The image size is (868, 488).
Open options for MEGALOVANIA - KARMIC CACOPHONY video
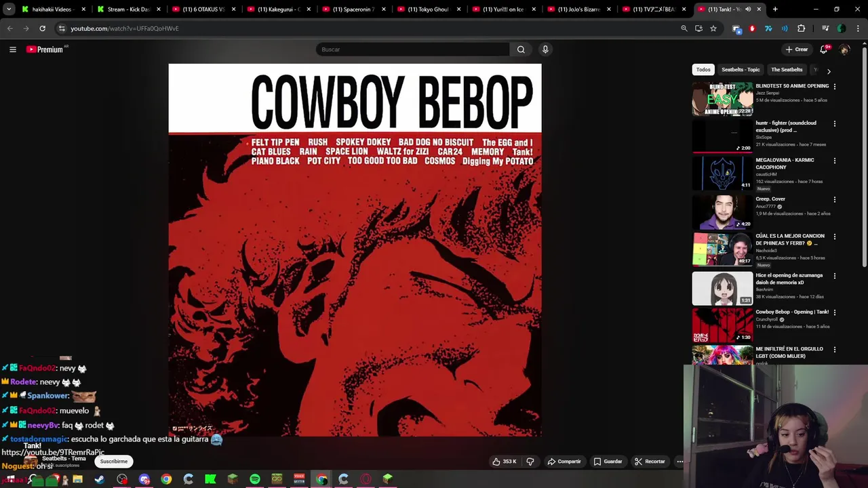pos(835,161)
